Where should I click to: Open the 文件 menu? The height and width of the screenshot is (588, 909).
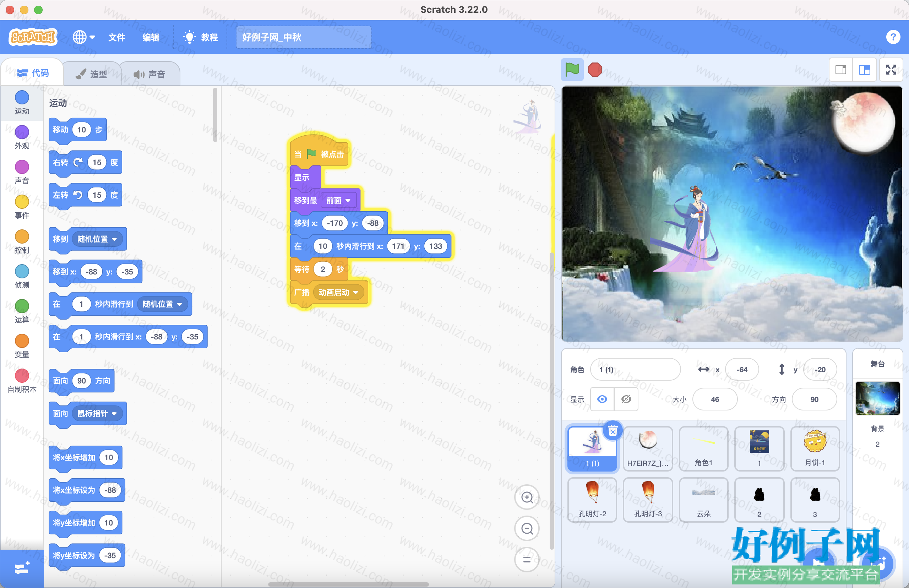[116, 37]
